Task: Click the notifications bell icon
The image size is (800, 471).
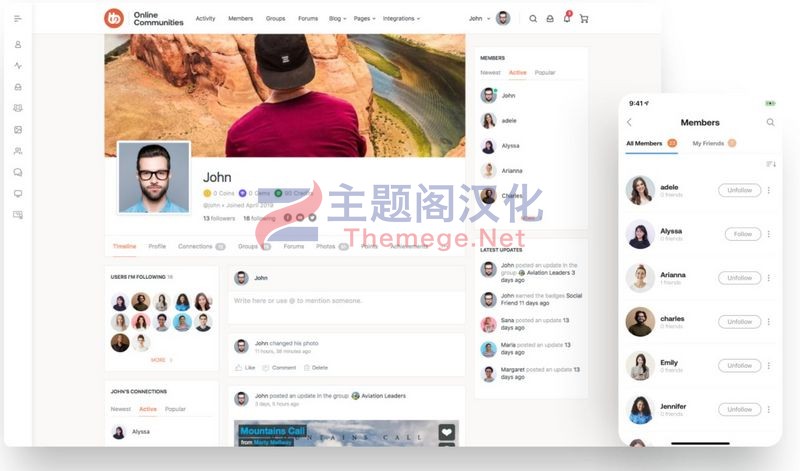Action: (567, 18)
